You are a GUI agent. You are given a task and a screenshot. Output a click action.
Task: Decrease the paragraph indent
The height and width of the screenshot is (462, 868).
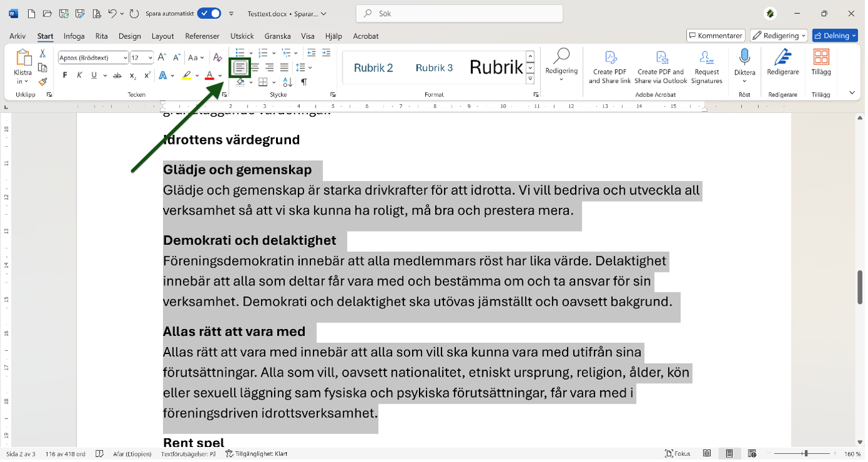(311, 53)
